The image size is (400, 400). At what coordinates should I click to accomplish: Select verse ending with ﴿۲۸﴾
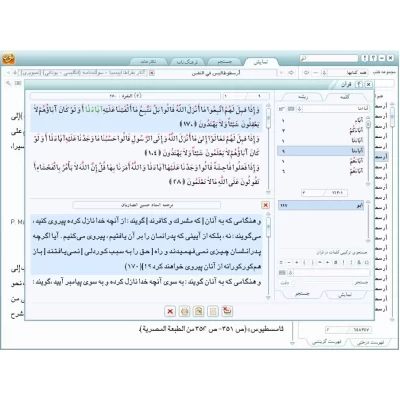(147, 174)
